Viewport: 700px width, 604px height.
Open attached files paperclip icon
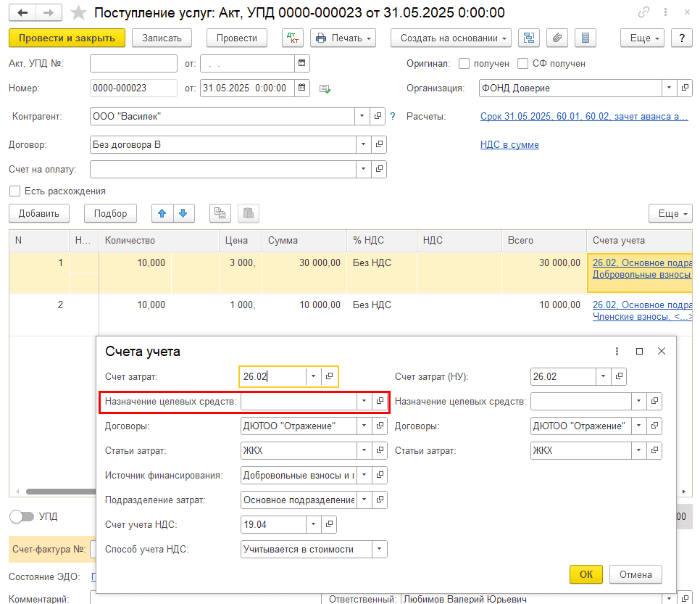557,38
